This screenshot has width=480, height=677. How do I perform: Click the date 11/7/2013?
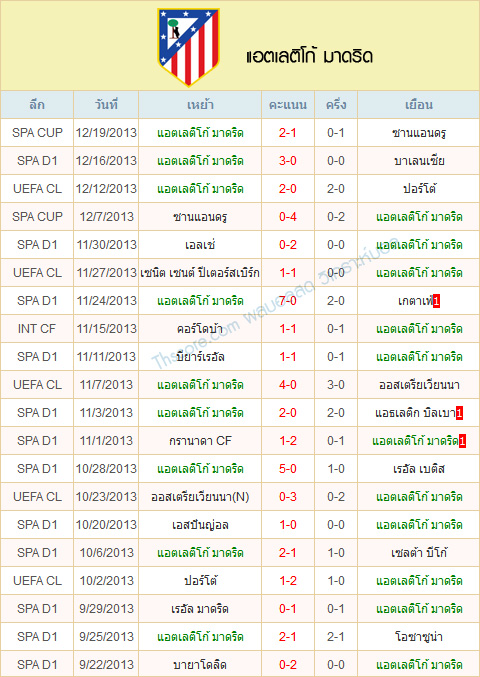tap(106, 385)
